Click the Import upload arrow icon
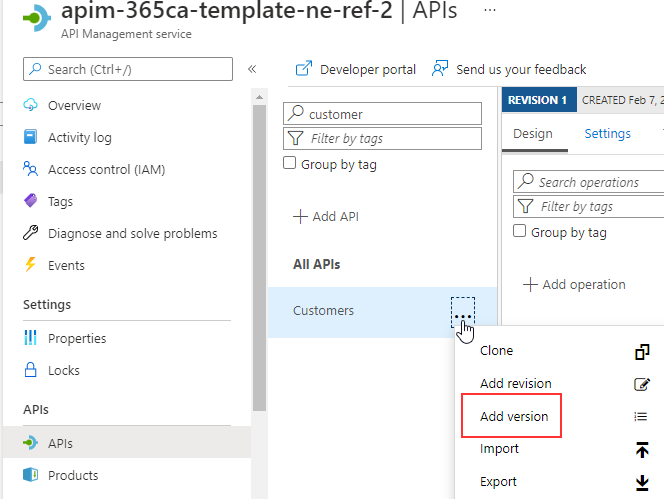This screenshot has height=499, width=664. (642, 449)
